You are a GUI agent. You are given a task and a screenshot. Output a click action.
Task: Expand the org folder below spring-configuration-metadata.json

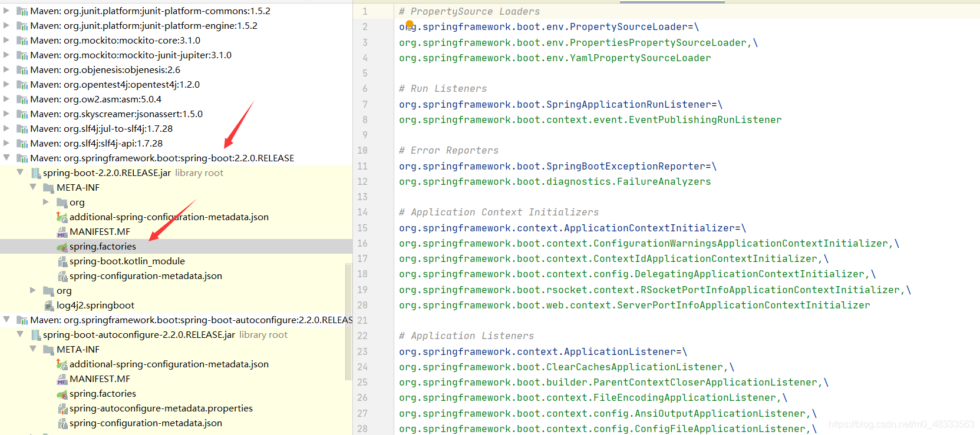33,290
